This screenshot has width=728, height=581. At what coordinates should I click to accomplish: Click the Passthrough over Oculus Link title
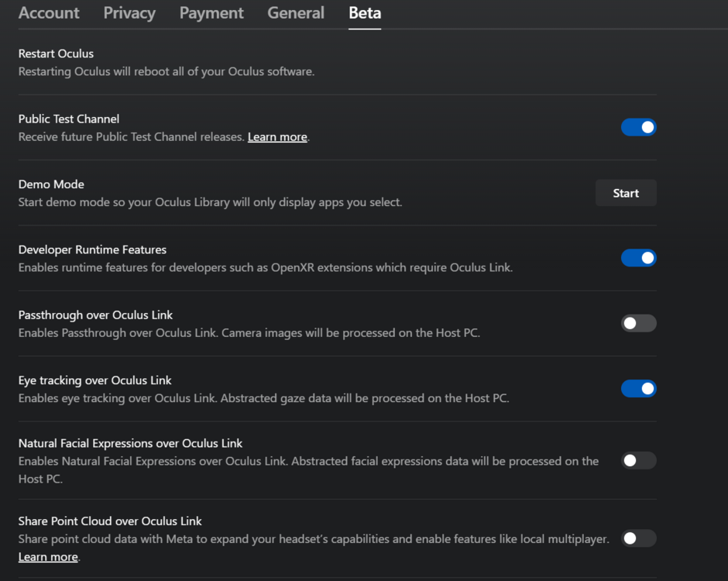click(95, 315)
